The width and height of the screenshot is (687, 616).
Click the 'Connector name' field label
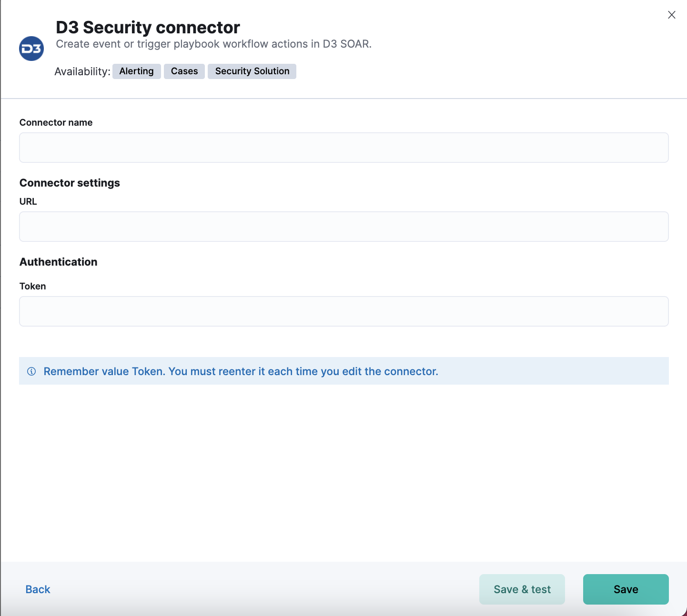click(x=56, y=122)
